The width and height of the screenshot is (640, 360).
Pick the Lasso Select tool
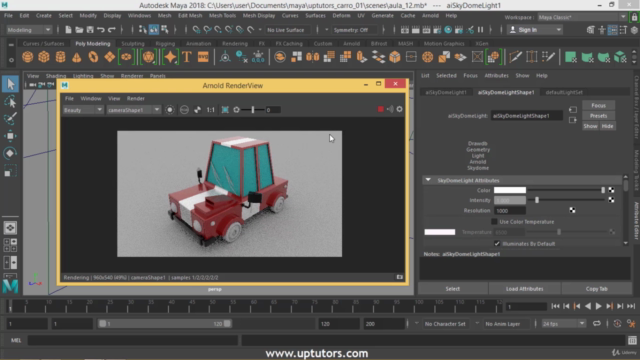[10, 102]
